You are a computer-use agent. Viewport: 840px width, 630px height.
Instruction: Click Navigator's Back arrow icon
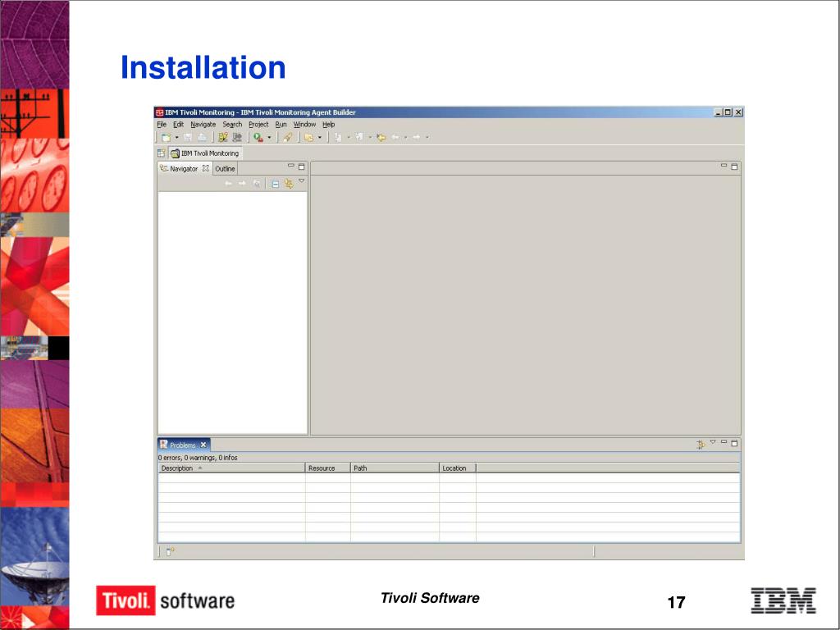[229, 184]
